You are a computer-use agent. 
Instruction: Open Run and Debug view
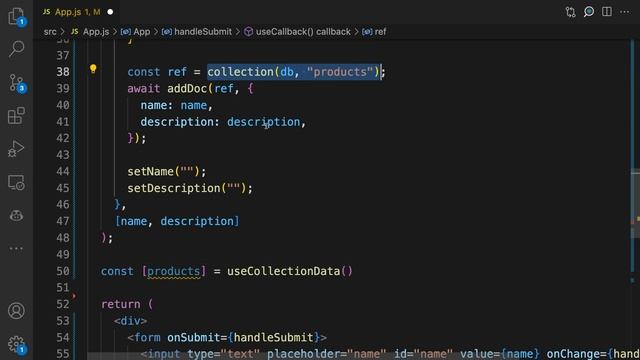(x=16, y=149)
